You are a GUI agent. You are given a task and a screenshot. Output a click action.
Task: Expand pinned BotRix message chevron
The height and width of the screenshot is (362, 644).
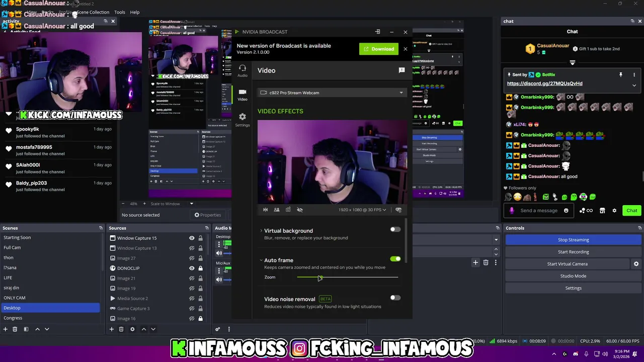pyautogui.click(x=634, y=85)
